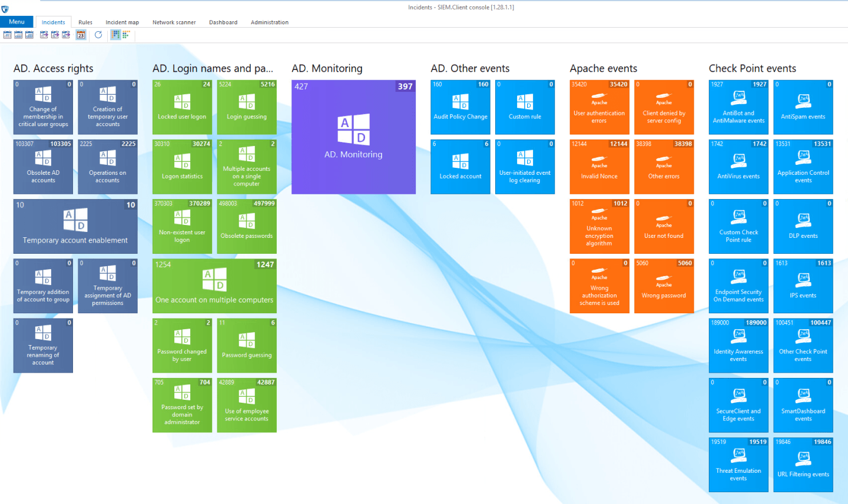Open the Audit Policy Change tile

point(461,107)
